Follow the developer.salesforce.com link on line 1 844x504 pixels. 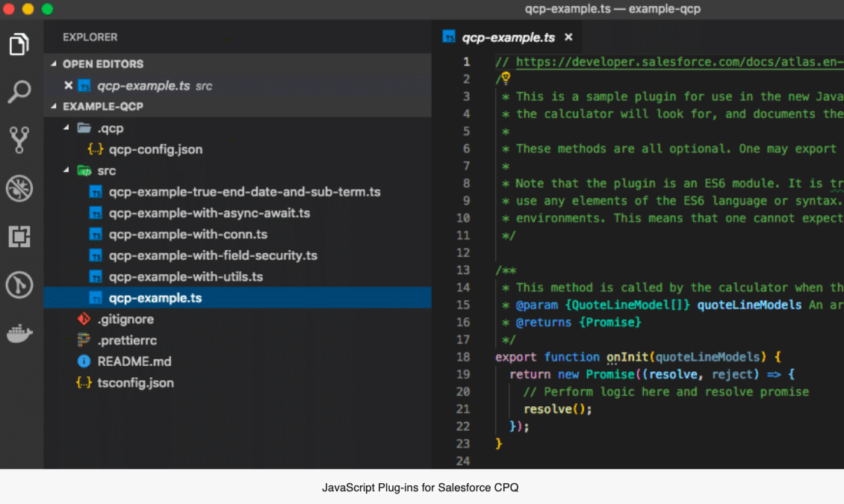[x=672, y=62]
